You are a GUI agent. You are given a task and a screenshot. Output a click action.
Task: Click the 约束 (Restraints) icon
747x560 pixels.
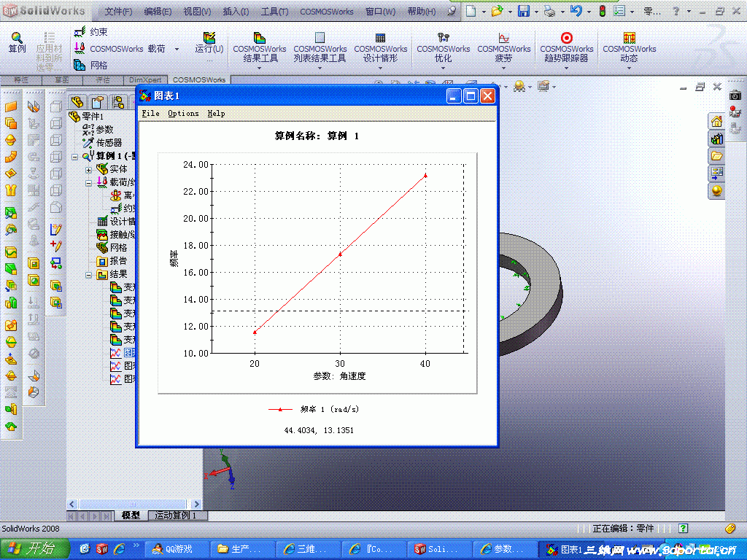pos(80,32)
